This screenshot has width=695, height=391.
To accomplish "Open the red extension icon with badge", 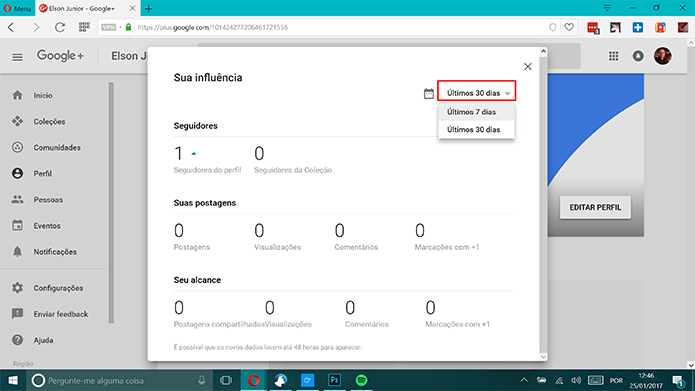I will point(593,27).
